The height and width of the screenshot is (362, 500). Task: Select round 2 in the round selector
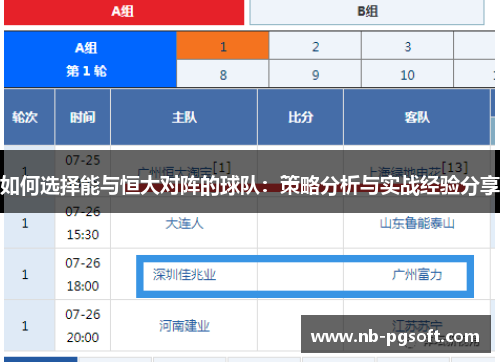tap(315, 46)
